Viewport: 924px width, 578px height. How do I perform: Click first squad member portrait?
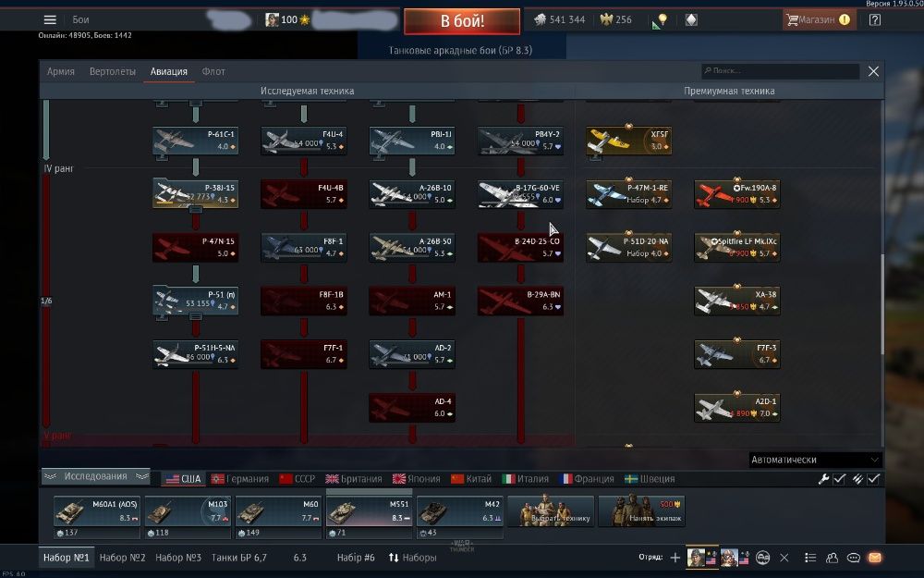click(696, 558)
